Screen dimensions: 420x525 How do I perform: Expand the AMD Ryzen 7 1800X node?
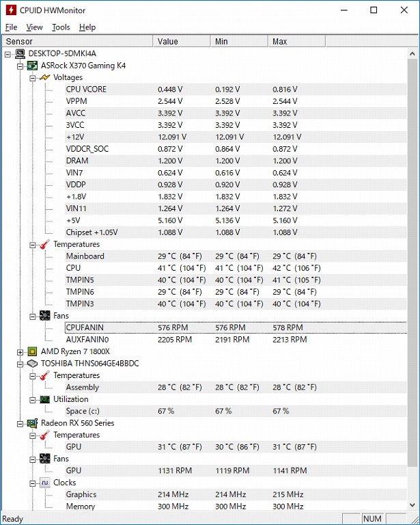pyautogui.click(x=20, y=351)
